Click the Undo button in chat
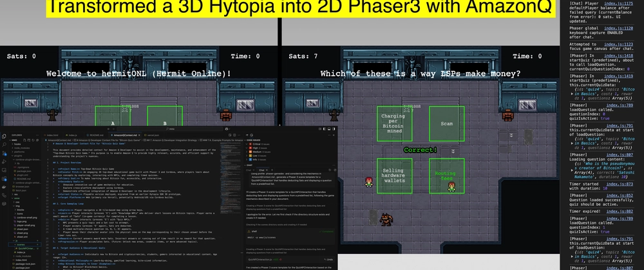 click(328, 259)
